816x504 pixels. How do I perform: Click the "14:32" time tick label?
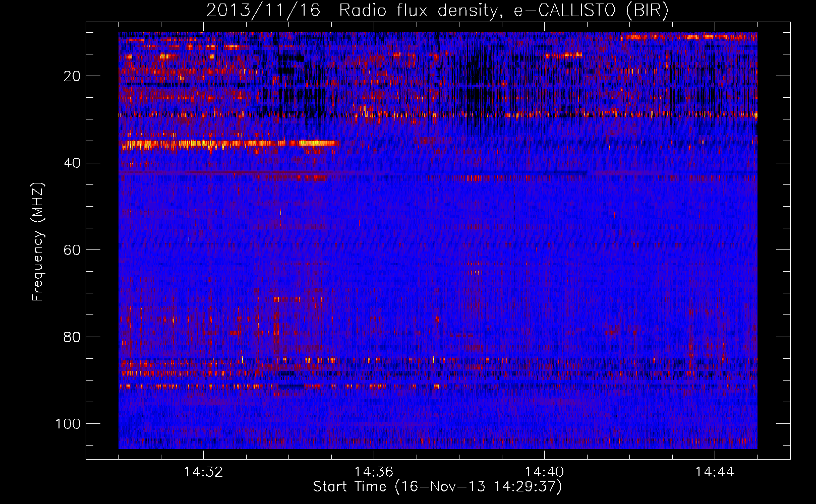point(203,472)
